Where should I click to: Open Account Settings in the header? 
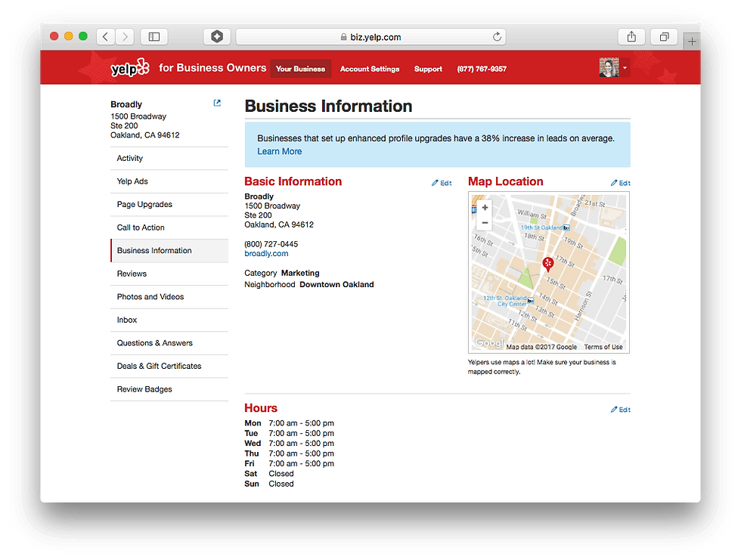370,69
